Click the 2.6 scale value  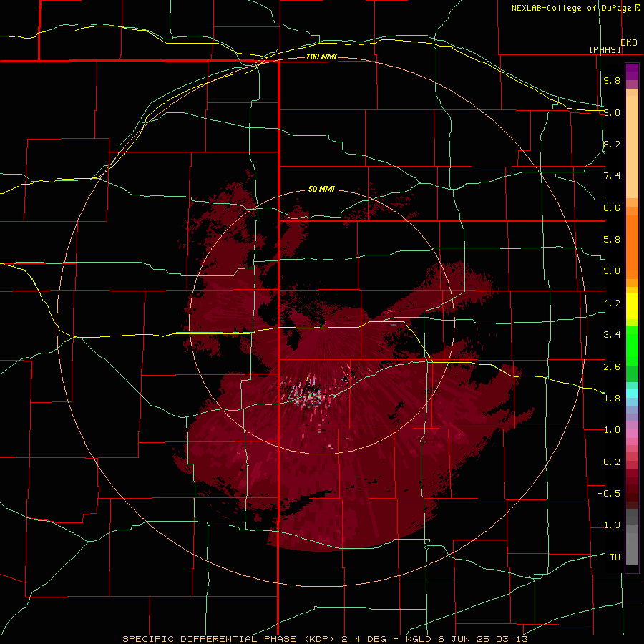point(612,367)
